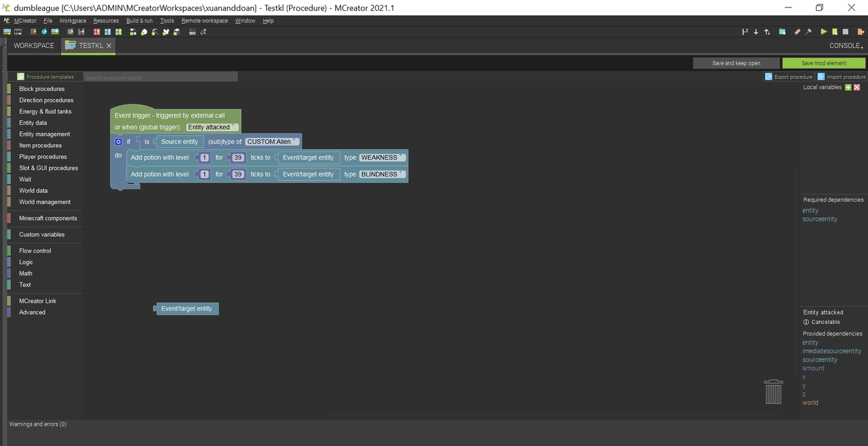Open the CUSTOM:Alien entity type dropdown
This screenshot has height=446, width=868.
pyautogui.click(x=272, y=142)
